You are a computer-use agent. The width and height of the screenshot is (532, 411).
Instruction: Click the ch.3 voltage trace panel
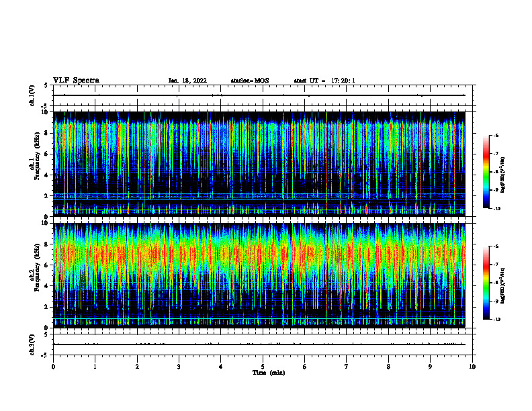click(x=263, y=345)
